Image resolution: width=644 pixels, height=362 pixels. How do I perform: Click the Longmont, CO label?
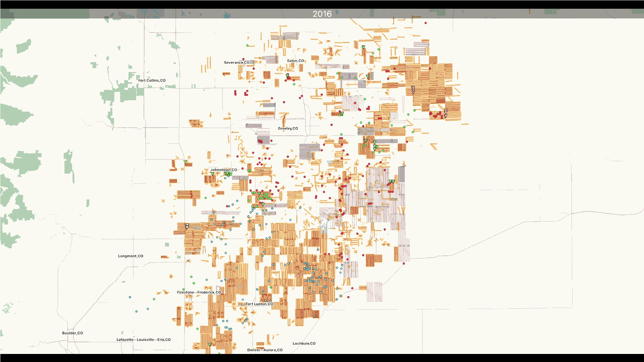(130, 256)
